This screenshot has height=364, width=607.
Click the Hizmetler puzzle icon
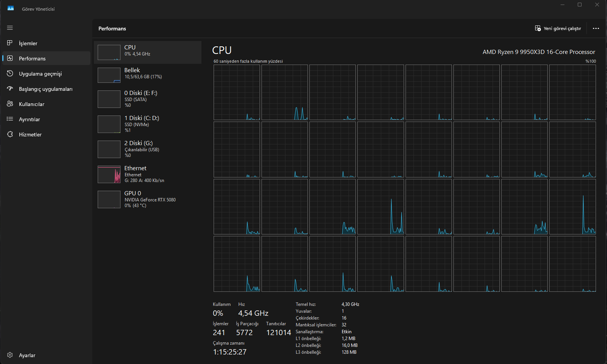[x=10, y=134]
